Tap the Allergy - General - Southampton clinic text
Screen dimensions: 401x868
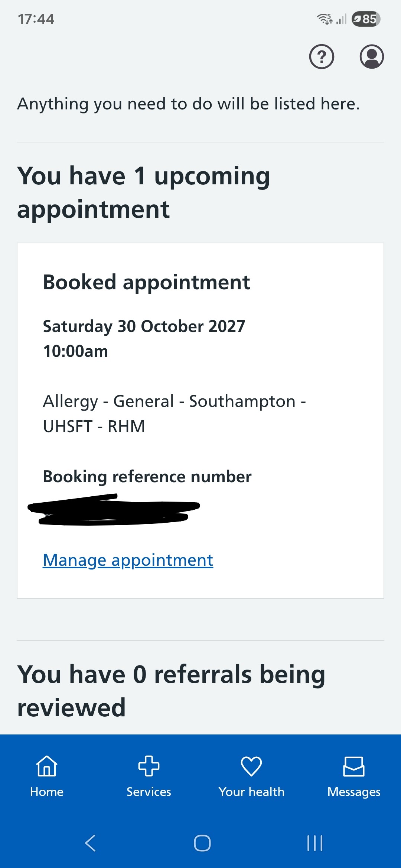tap(174, 413)
